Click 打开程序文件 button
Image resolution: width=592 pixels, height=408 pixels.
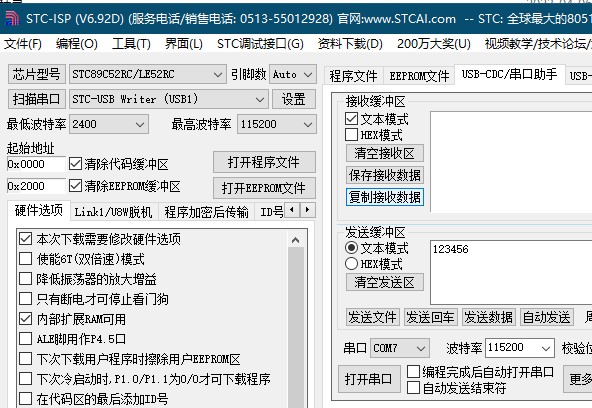coord(264,162)
